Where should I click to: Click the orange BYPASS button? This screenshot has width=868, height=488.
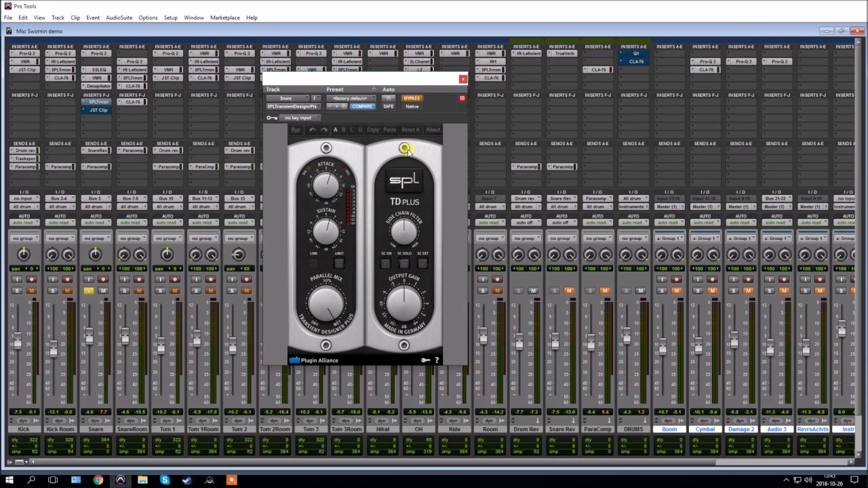point(412,98)
